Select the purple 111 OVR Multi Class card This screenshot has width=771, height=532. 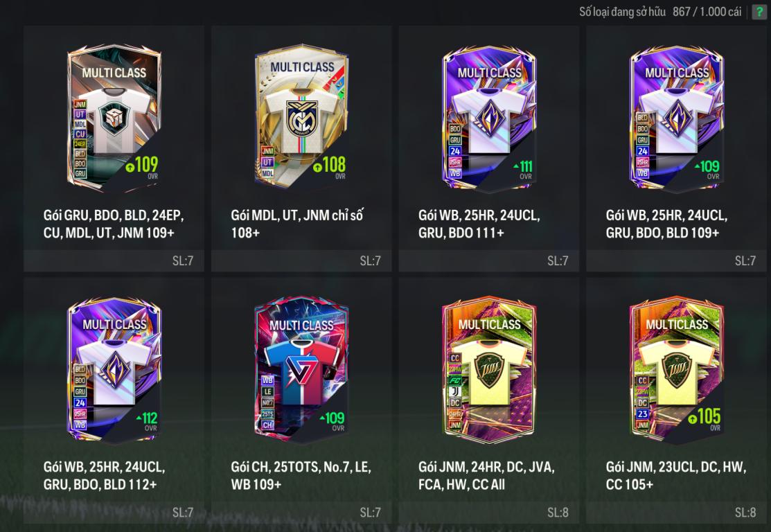click(x=489, y=118)
